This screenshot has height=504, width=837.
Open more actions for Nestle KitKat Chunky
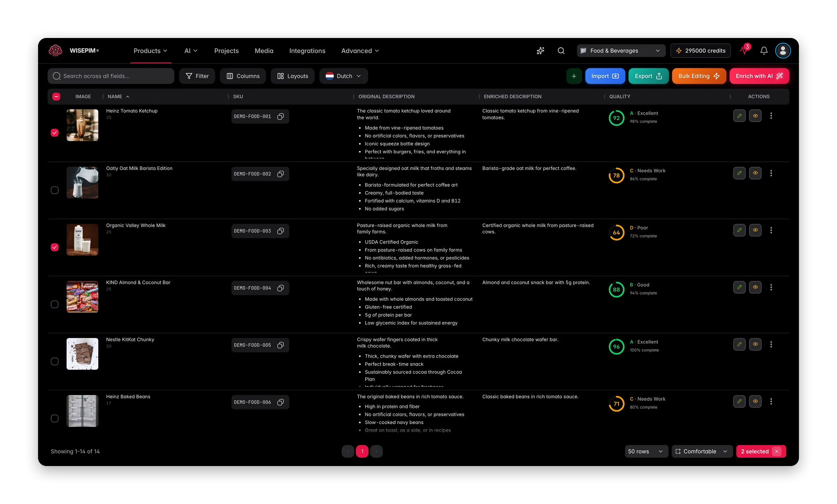pyautogui.click(x=771, y=344)
